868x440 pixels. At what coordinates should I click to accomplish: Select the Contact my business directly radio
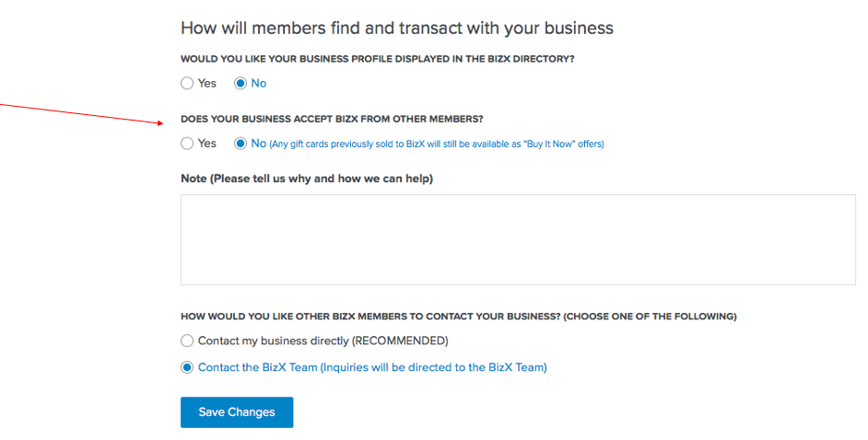(x=187, y=341)
